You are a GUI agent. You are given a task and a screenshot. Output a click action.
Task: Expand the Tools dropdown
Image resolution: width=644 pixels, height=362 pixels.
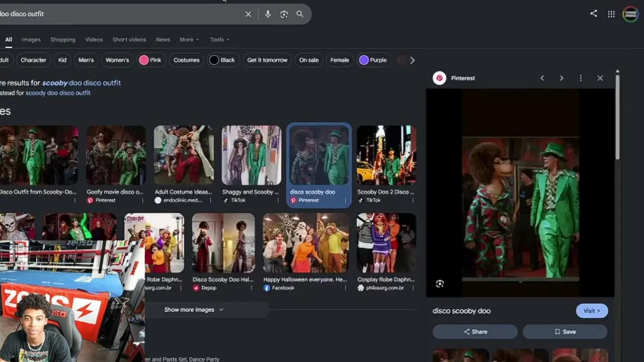click(x=219, y=40)
